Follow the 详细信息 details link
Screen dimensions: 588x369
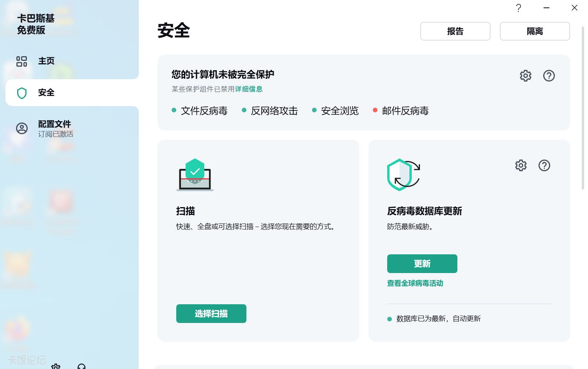(x=249, y=89)
